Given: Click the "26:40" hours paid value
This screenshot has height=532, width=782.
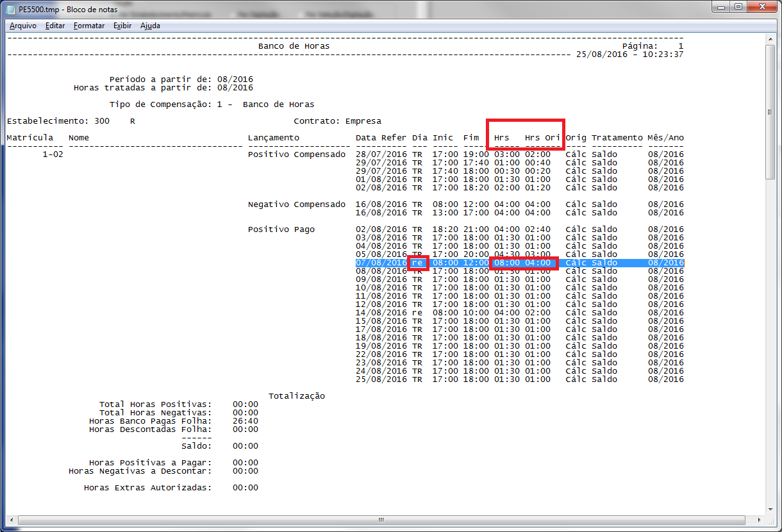Looking at the screenshot, I should click(245, 421).
